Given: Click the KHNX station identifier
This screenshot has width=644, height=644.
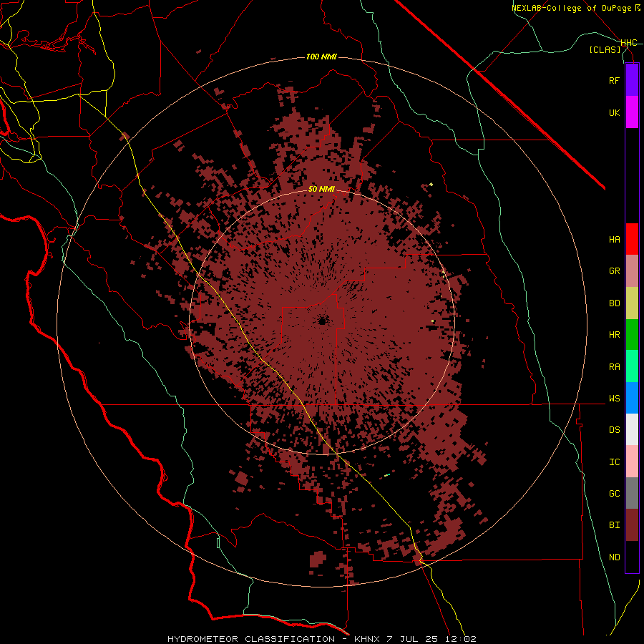Looking at the screenshot, I should point(369,639).
